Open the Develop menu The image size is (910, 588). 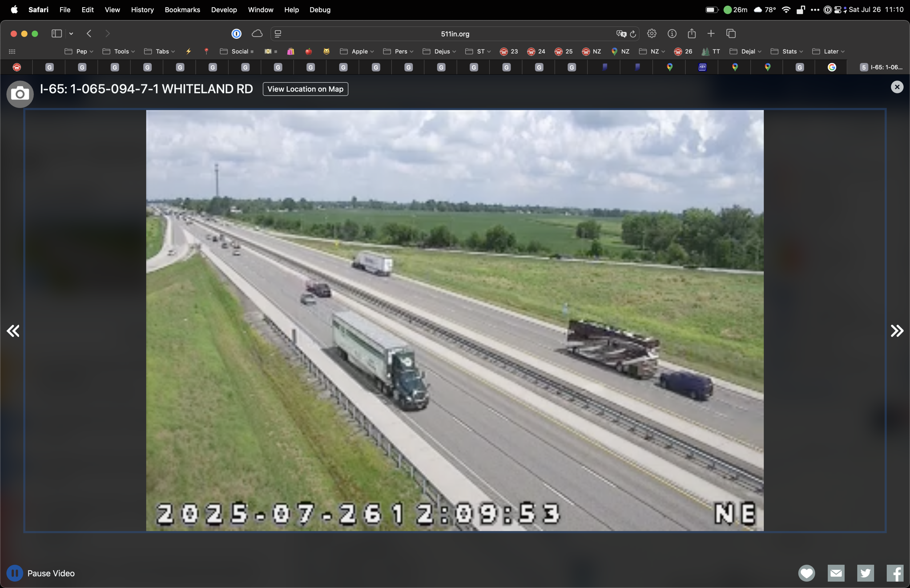pos(224,10)
